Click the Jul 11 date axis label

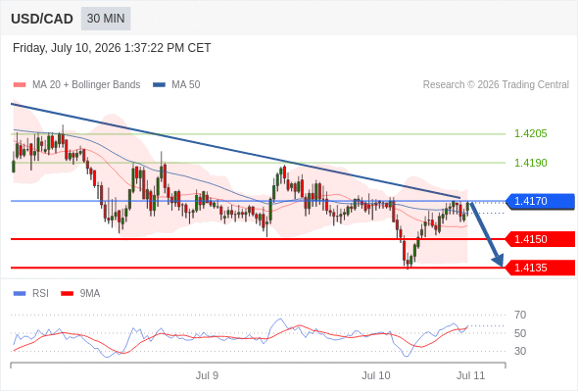coord(471,375)
